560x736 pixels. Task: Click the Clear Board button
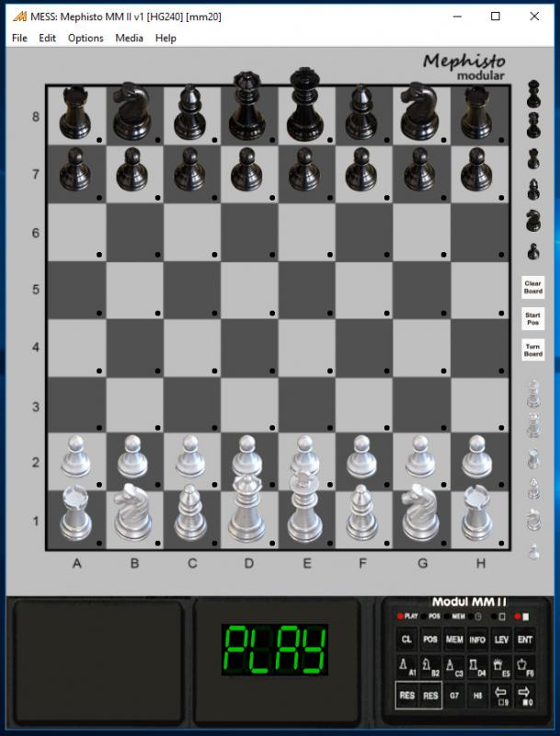pos(532,287)
